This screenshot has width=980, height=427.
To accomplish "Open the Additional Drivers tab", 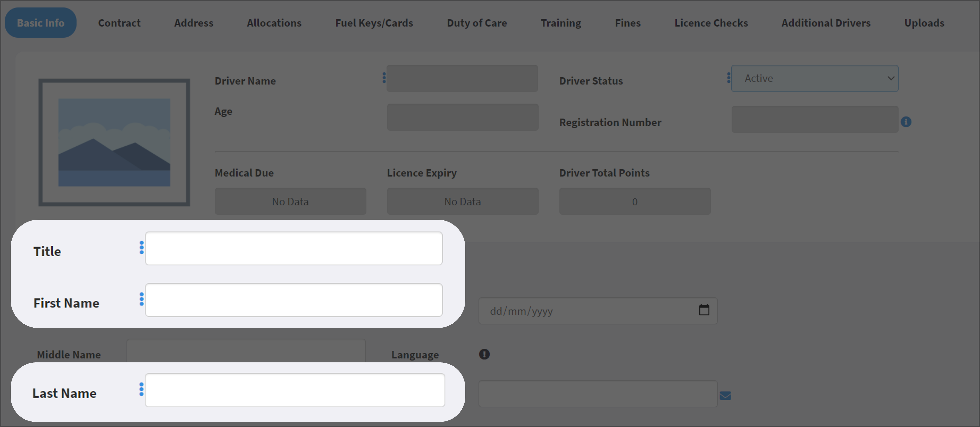I will pyautogui.click(x=826, y=23).
